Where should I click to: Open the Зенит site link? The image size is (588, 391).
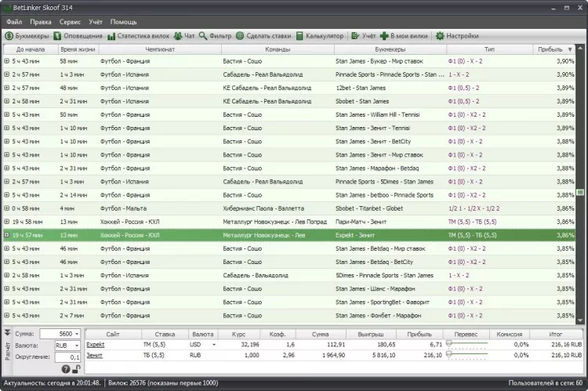[x=94, y=355]
